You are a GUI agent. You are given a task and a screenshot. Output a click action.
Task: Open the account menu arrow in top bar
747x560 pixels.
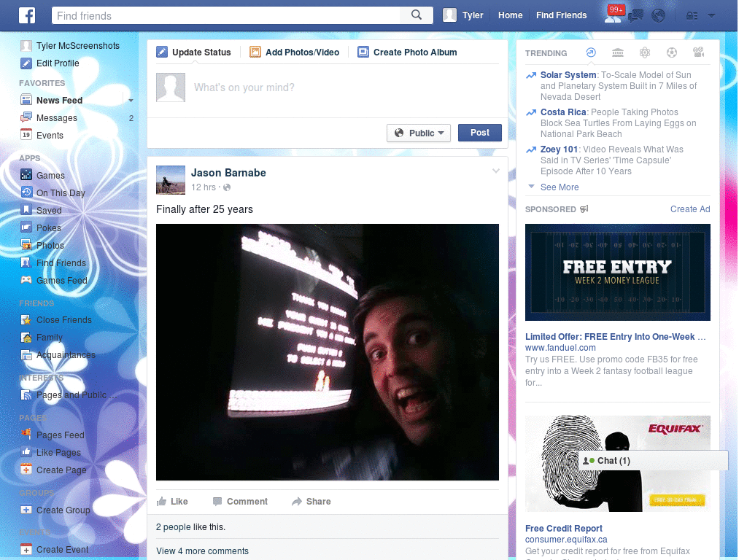tap(711, 16)
